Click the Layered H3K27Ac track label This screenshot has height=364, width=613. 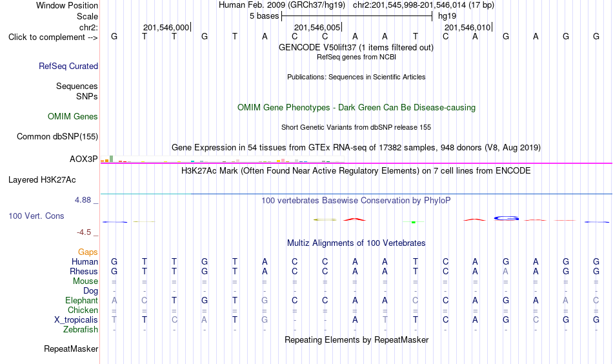coord(42,180)
